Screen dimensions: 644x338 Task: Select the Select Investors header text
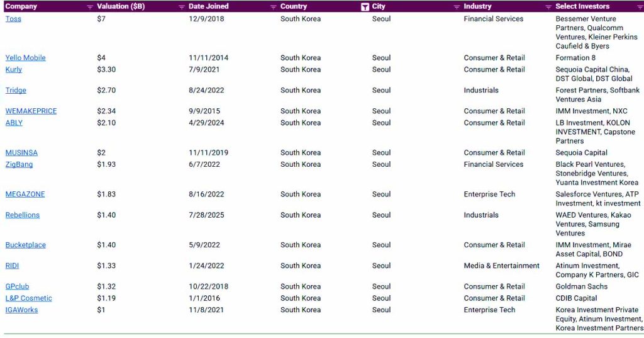tap(582, 6)
